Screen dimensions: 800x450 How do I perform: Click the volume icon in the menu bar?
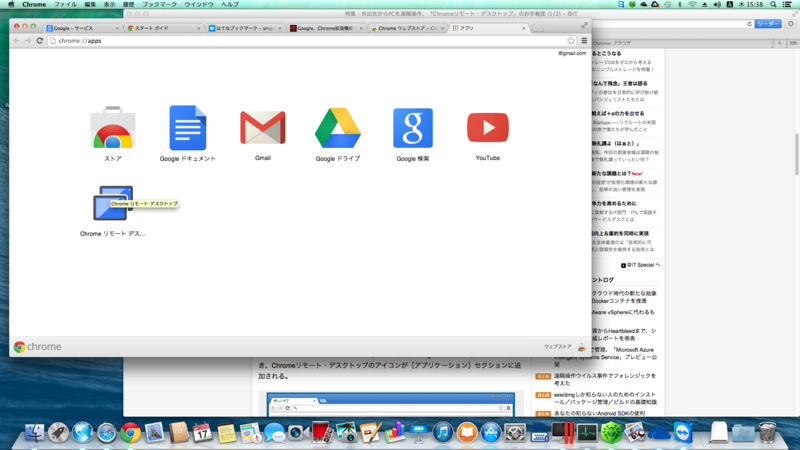pos(717,4)
